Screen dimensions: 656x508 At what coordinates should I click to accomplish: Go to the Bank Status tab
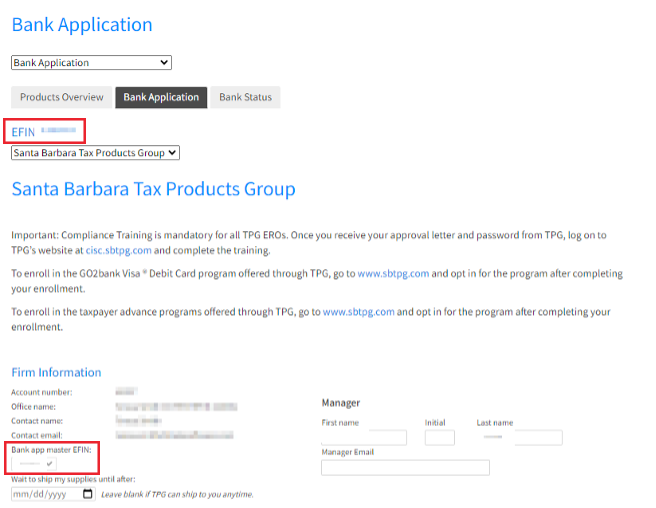[x=245, y=97]
